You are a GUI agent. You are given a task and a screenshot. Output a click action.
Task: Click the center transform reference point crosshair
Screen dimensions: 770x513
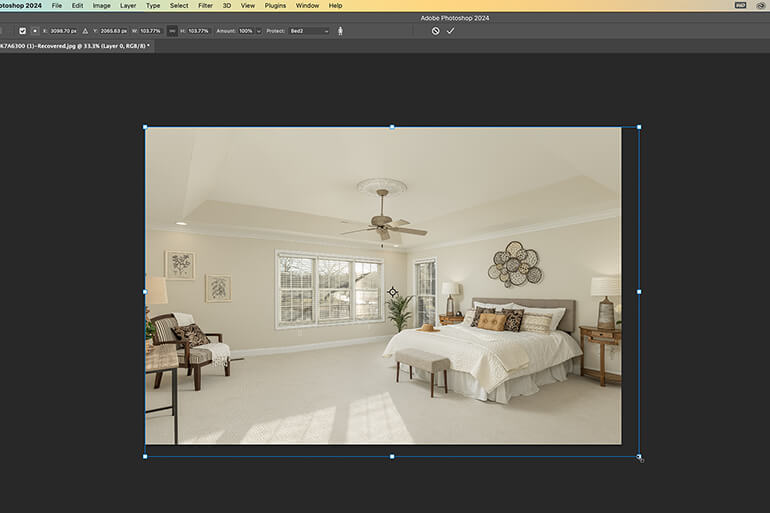(x=392, y=292)
